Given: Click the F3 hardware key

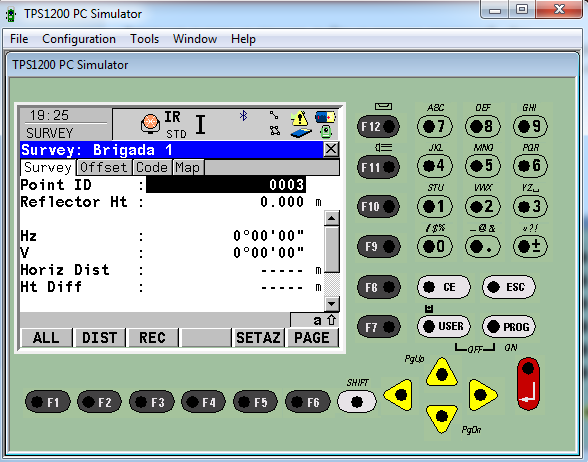Looking at the screenshot, I should [152, 402].
